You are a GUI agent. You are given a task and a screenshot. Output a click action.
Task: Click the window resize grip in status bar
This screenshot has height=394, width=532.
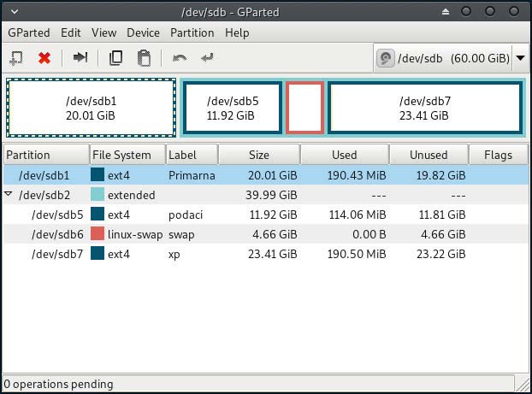523,384
